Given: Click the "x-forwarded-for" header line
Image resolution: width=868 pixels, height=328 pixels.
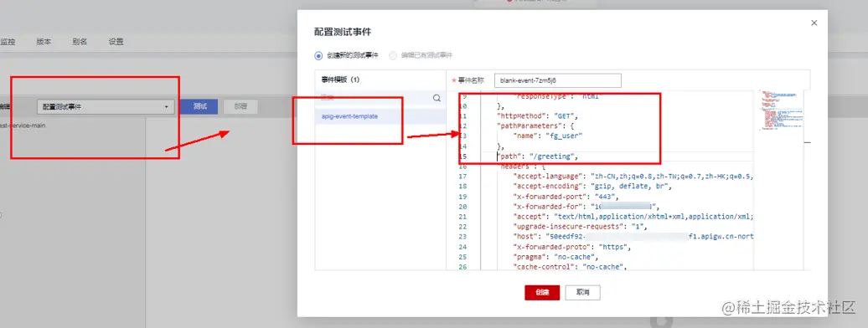Looking at the screenshot, I should [x=586, y=207].
